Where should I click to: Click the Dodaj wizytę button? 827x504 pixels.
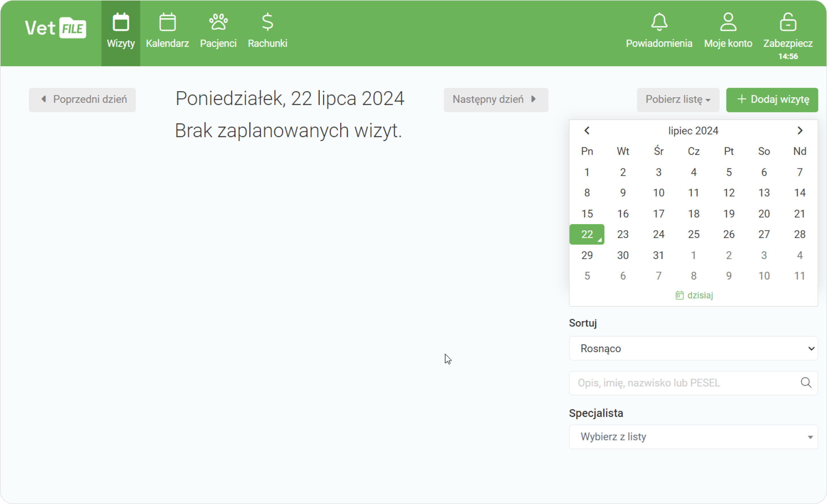click(x=772, y=100)
